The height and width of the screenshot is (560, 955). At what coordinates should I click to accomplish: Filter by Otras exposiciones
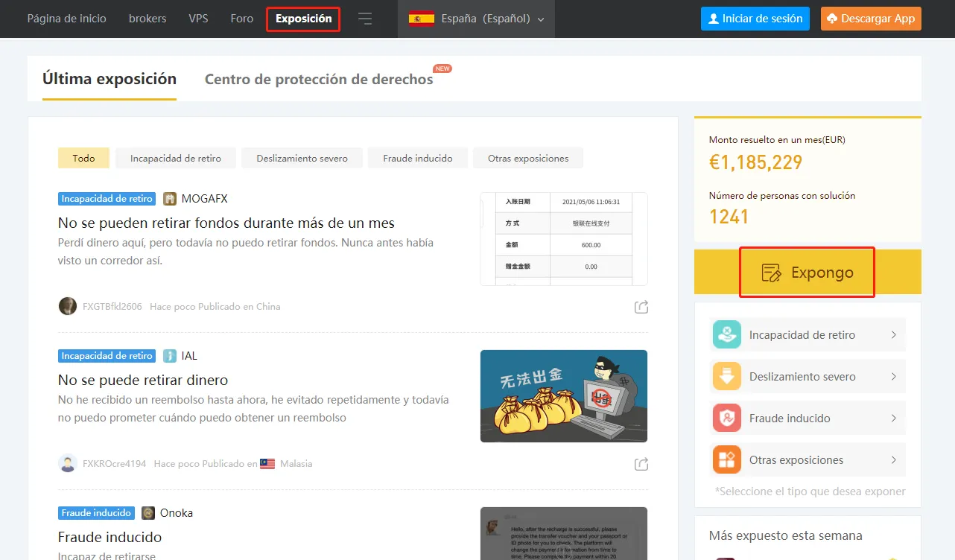pyautogui.click(x=528, y=158)
